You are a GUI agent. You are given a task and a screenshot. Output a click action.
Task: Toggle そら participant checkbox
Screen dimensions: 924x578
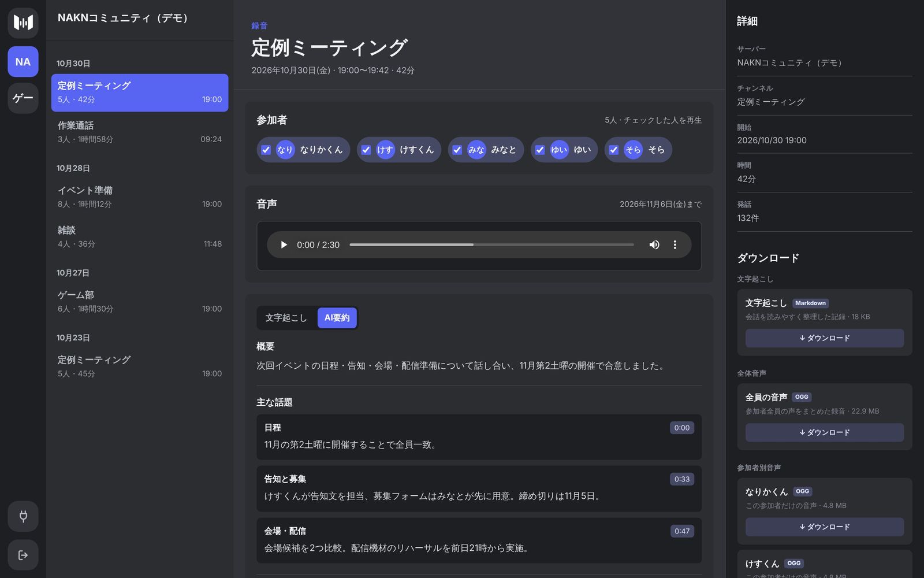[x=614, y=150]
